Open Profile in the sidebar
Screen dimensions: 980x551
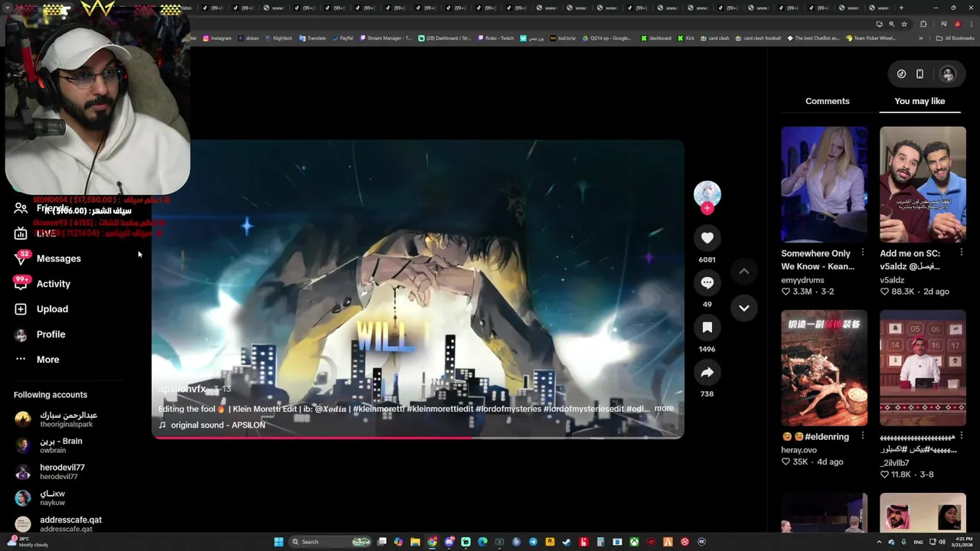51,334
